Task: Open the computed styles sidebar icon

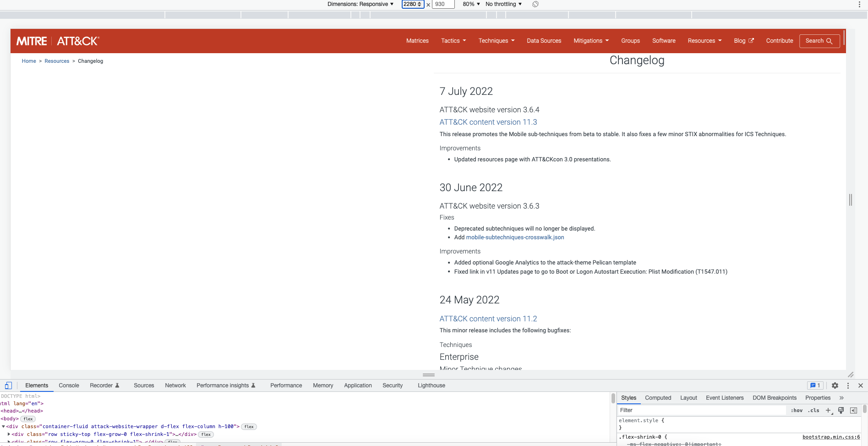Action: [x=854, y=410]
